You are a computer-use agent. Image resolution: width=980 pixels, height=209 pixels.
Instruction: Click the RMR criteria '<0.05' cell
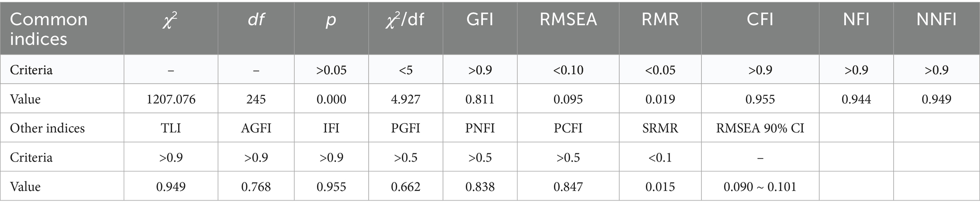[660, 70]
